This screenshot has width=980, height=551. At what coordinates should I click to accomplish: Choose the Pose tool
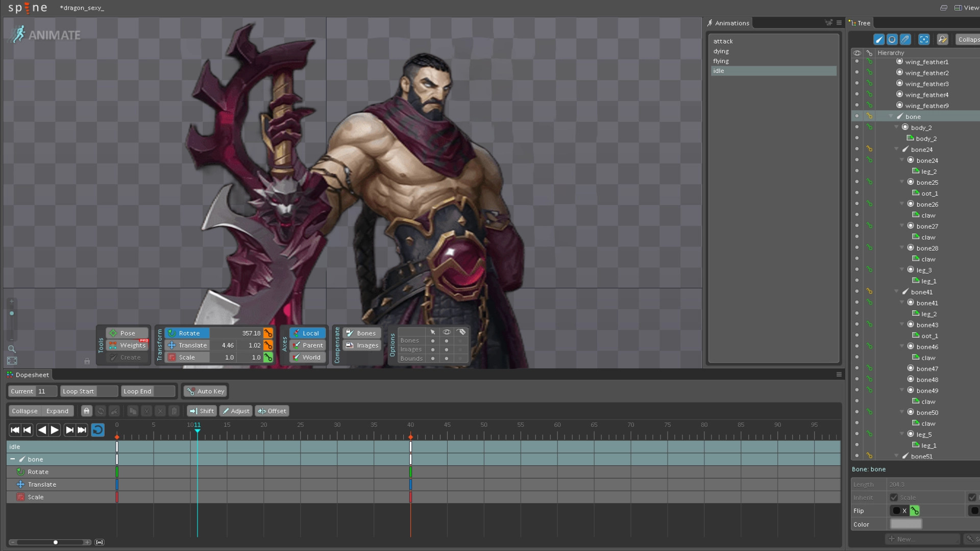coord(127,333)
